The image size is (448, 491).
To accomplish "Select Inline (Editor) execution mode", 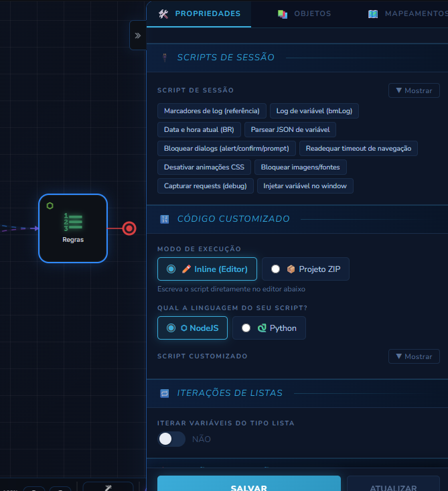I will pyautogui.click(x=207, y=269).
